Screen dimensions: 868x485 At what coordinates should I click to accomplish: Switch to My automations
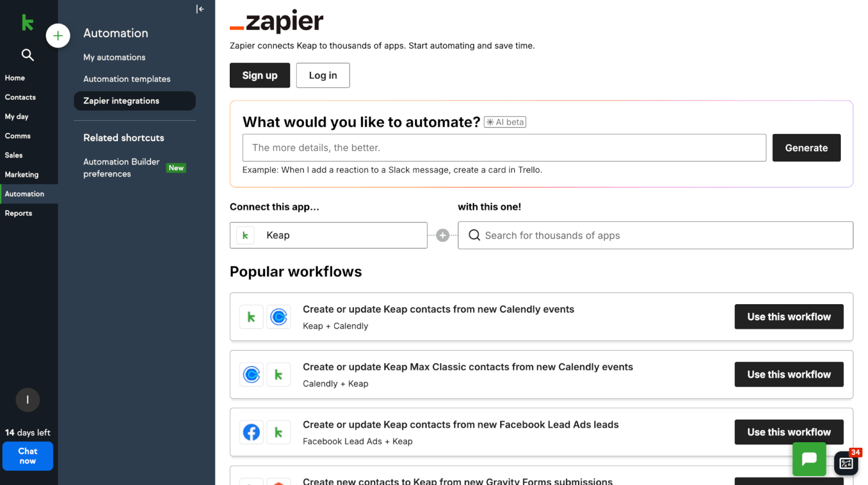114,57
